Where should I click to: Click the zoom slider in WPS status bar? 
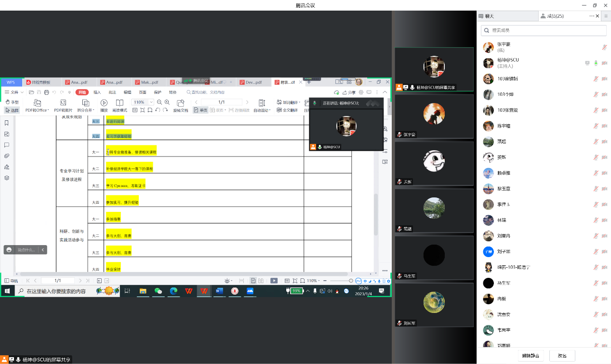pos(340,281)
